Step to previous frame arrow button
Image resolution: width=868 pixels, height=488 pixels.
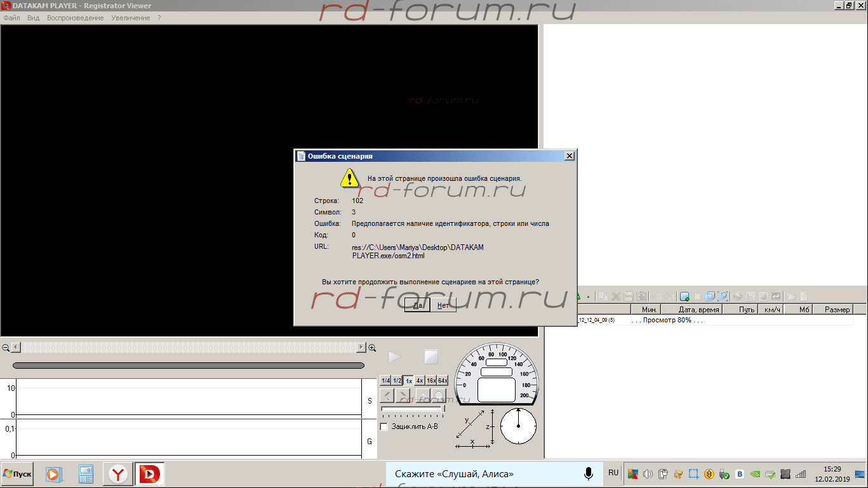[387, 396]
